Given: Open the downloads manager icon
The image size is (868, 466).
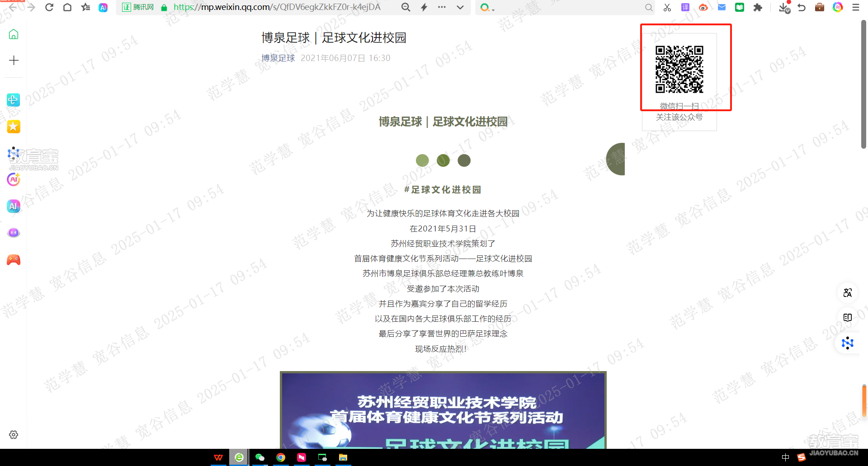Looking at the screenshot, I should pos(784,7).
